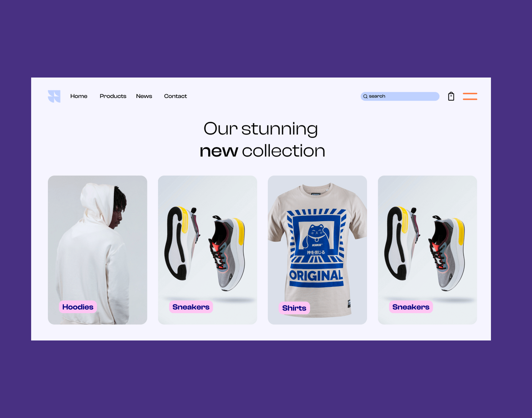This screenshot has width=532, height=418.
Task: Click the word 'new' in heading
Action: [219, 151]
